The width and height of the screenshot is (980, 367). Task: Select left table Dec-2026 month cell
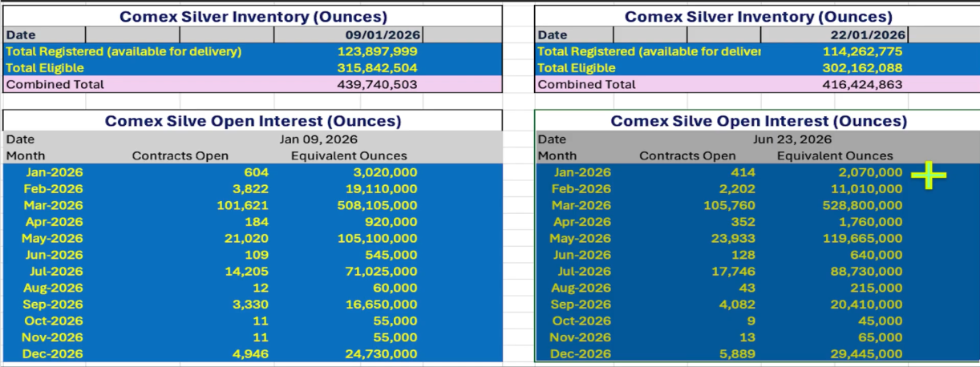coord(52,353)
